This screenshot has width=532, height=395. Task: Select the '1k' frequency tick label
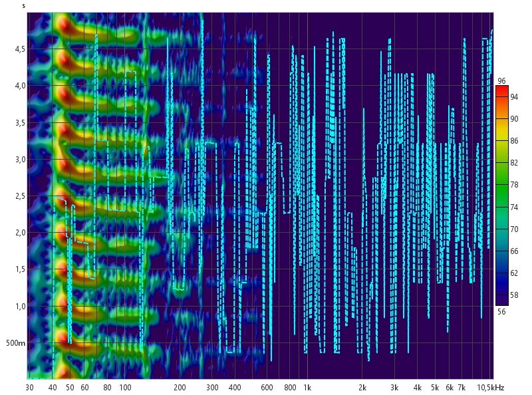307,388
